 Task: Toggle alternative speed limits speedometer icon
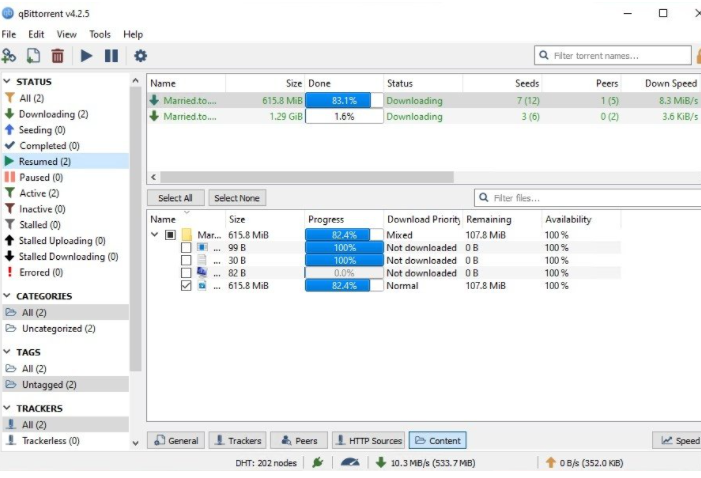click(350, 463)
